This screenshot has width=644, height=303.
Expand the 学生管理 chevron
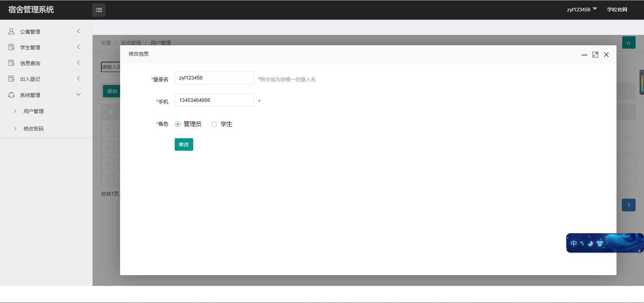79,47
